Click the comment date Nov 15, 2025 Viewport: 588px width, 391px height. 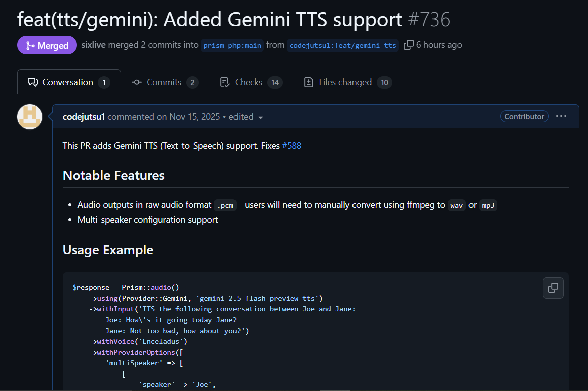[x=188, y=117]
